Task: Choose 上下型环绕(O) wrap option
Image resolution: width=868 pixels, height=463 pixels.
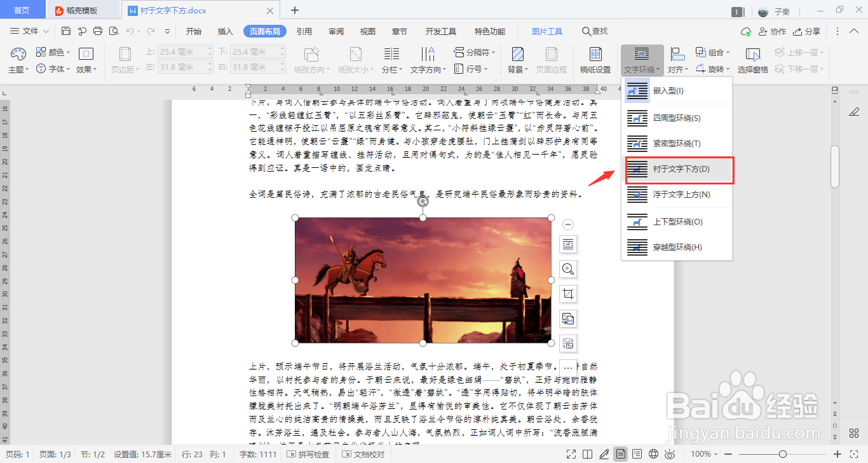Action: [x=677, y=222]
